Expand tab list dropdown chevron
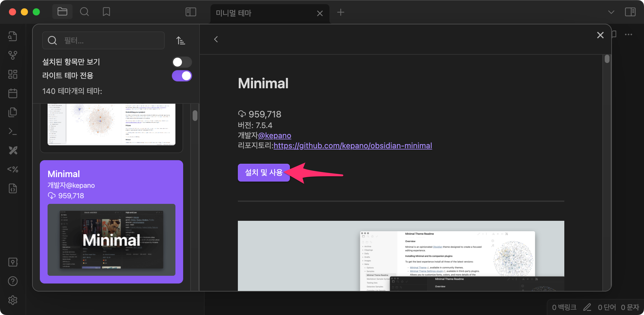644x315 pixels. pyautogui.click(x=611, y=12)
